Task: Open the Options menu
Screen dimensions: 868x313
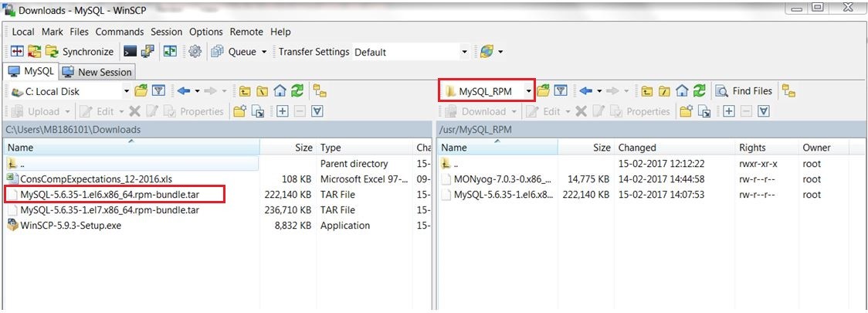Action: click(206, 32)
